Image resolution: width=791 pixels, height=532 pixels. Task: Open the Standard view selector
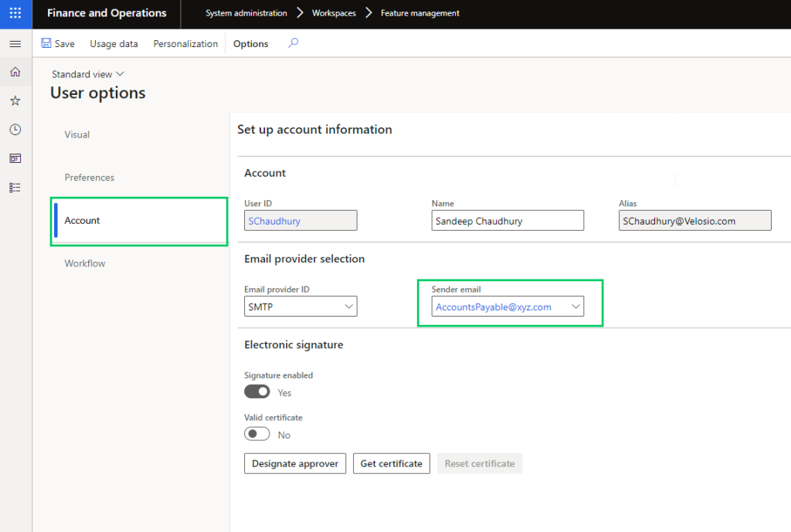click(87, 73)
